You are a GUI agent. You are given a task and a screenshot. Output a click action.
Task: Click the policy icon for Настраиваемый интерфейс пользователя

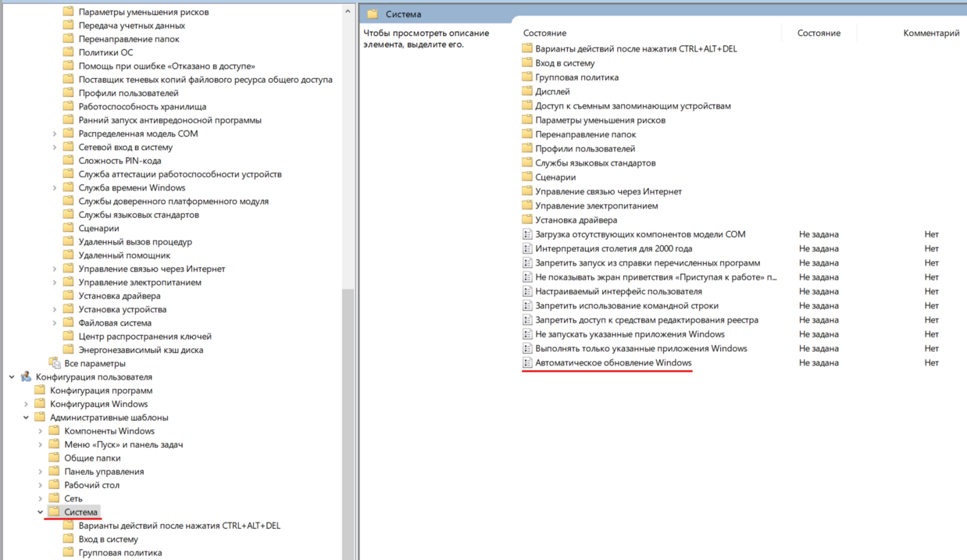coord(527,291)
